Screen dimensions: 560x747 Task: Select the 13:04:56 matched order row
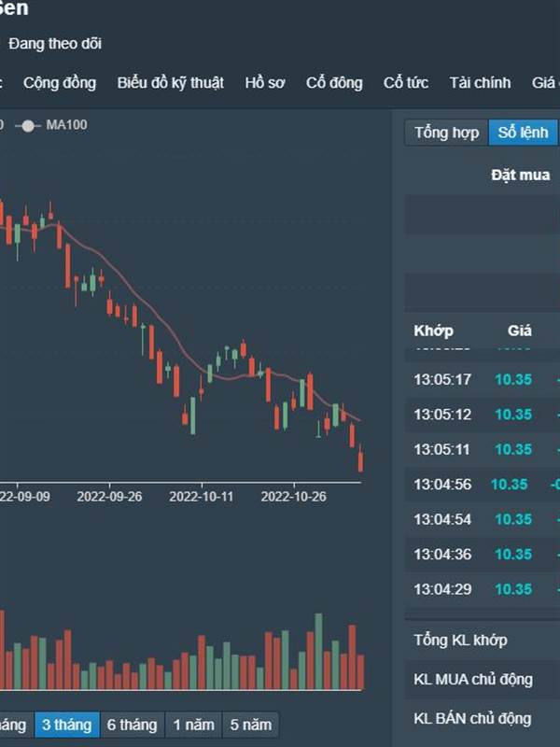483,485
